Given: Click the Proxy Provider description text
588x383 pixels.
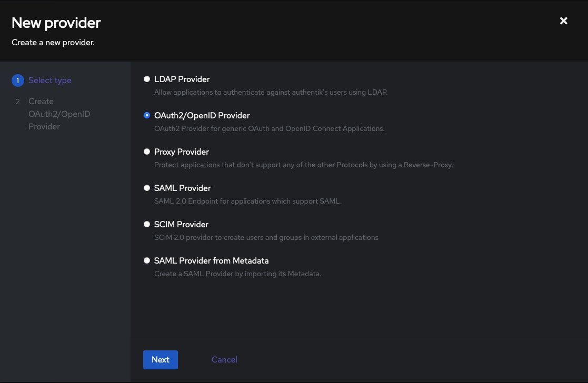Looking at the screenshot, I should pos(303,165).
